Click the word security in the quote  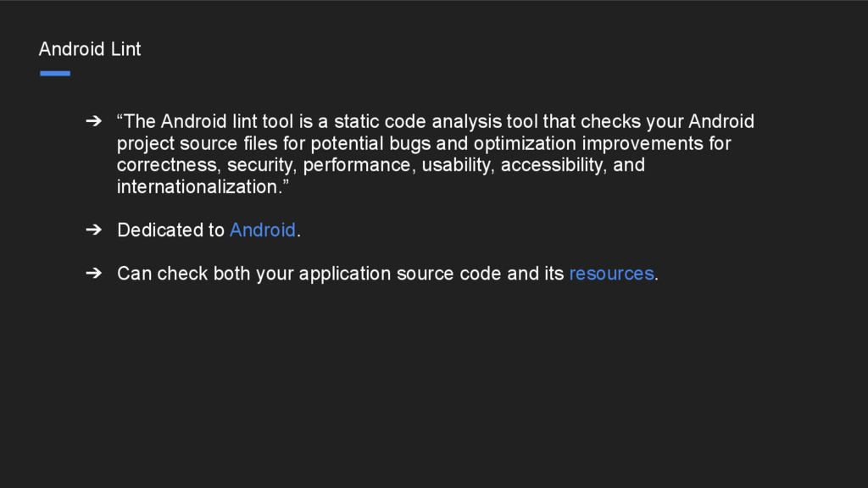pos(259,165)
